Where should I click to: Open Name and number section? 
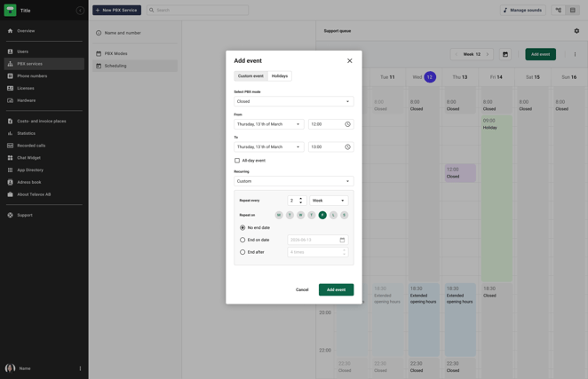135,33
